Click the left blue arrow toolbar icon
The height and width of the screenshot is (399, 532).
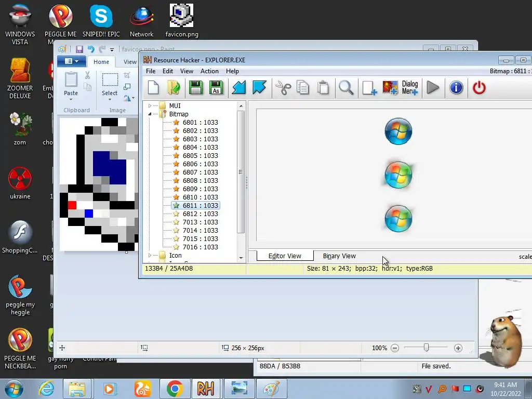[x=239, y=88]
